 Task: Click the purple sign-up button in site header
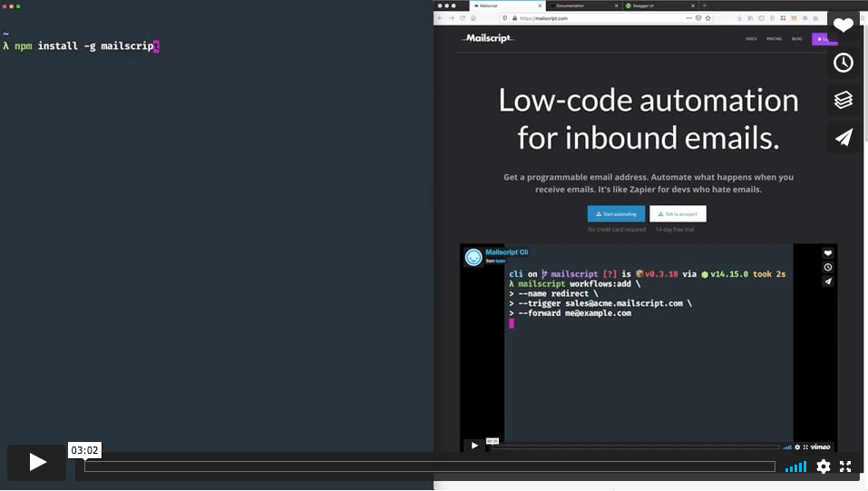click(824, 39)
